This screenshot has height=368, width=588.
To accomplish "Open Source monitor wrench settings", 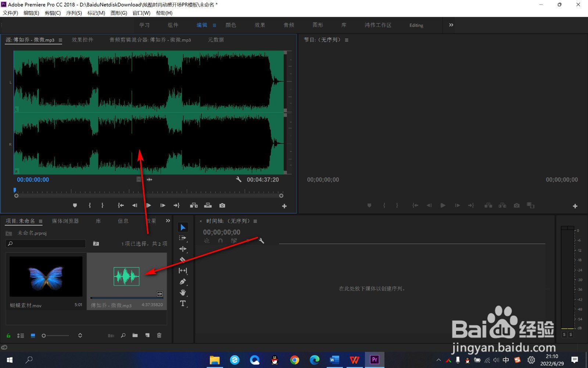I will 239,179.
